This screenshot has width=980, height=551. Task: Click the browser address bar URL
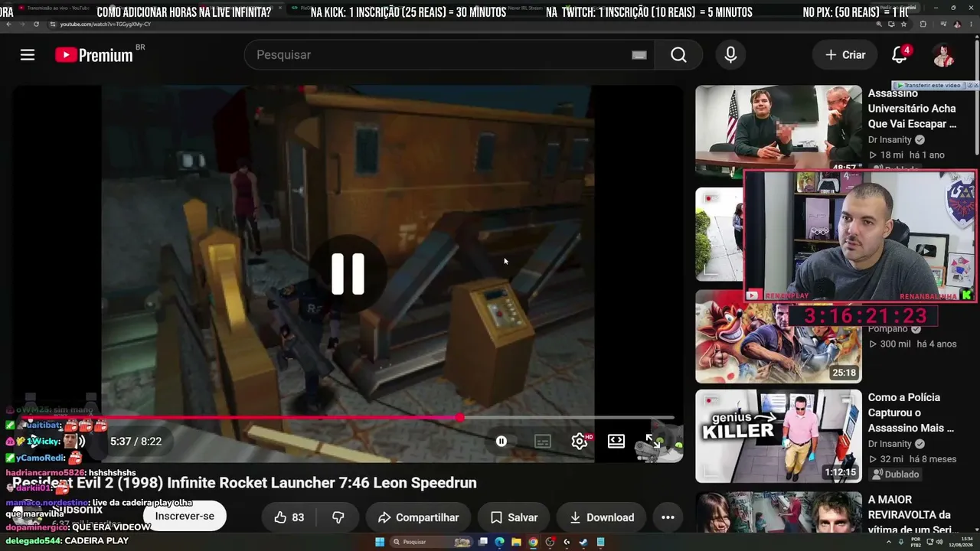pos(105,24)
